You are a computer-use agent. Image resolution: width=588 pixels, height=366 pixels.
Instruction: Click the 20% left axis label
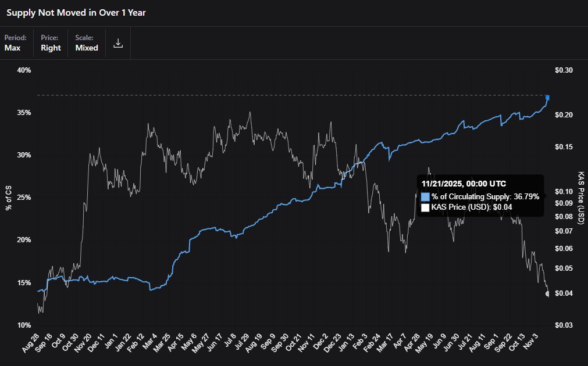(24, 240)
